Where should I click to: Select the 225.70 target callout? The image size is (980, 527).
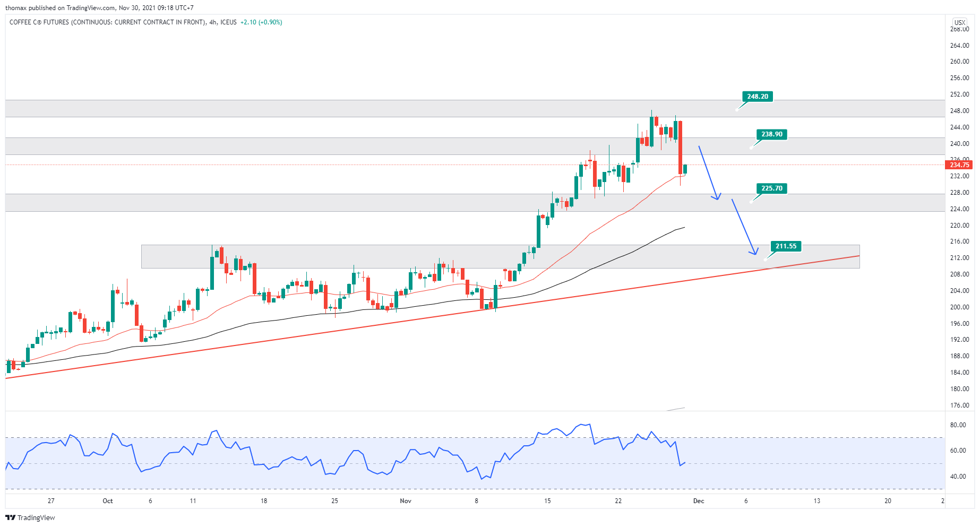771,188
